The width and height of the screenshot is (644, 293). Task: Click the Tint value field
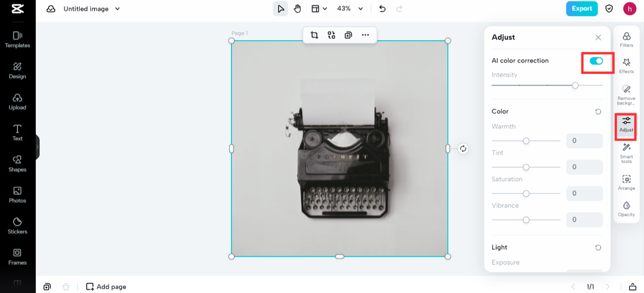point(585,167)
